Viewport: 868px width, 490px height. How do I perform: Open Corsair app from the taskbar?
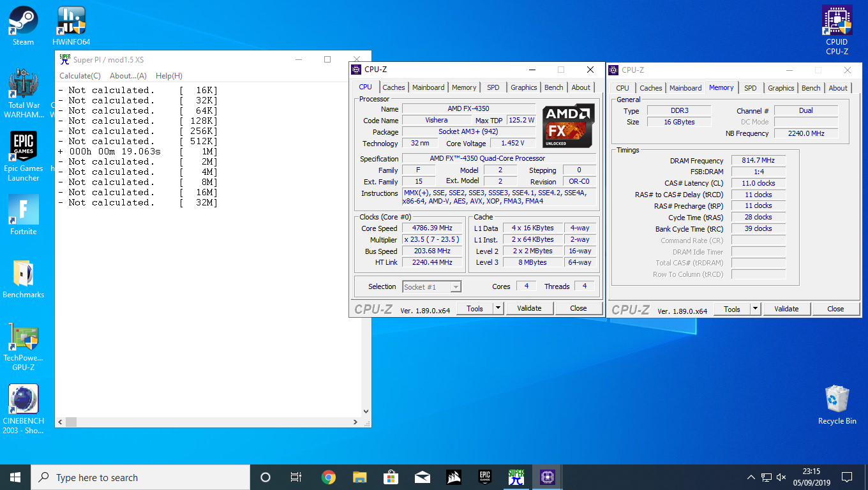[454, 477]
